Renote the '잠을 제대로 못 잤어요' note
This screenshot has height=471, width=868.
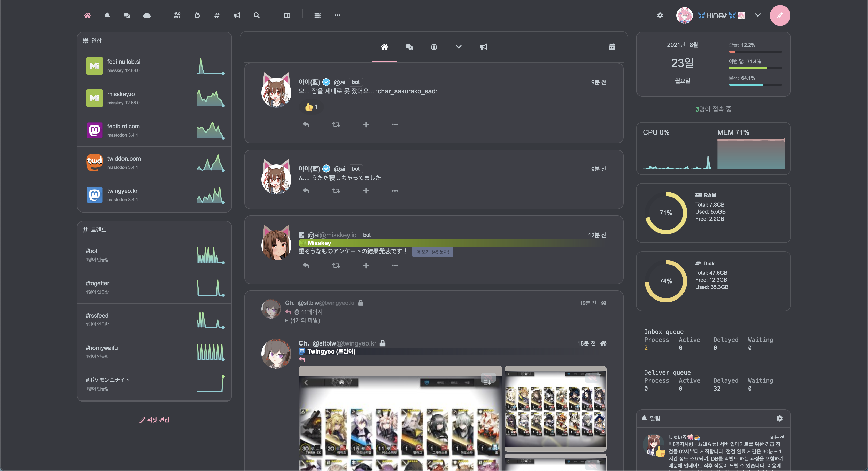(x=336, y=125)
